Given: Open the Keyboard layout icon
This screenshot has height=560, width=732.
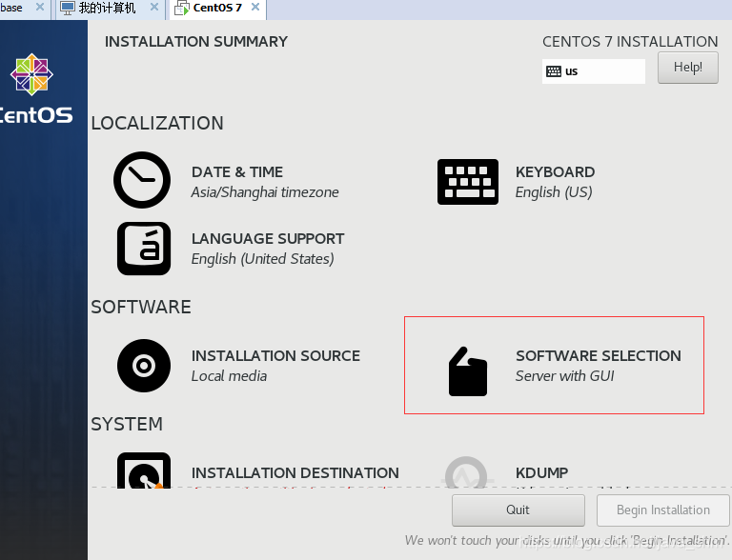Looking at the screenshot, I should (468, 182).
